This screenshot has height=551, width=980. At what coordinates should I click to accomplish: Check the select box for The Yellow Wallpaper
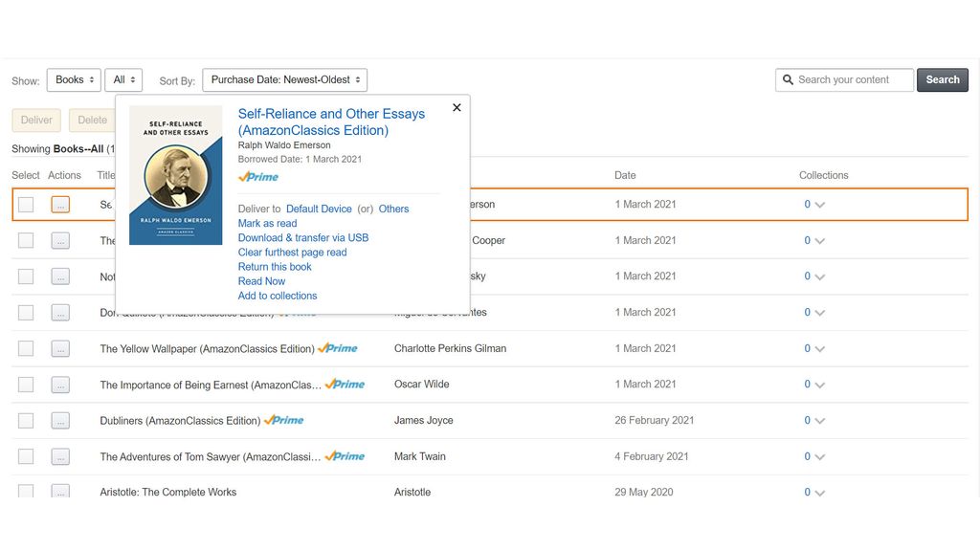point(25,348)
